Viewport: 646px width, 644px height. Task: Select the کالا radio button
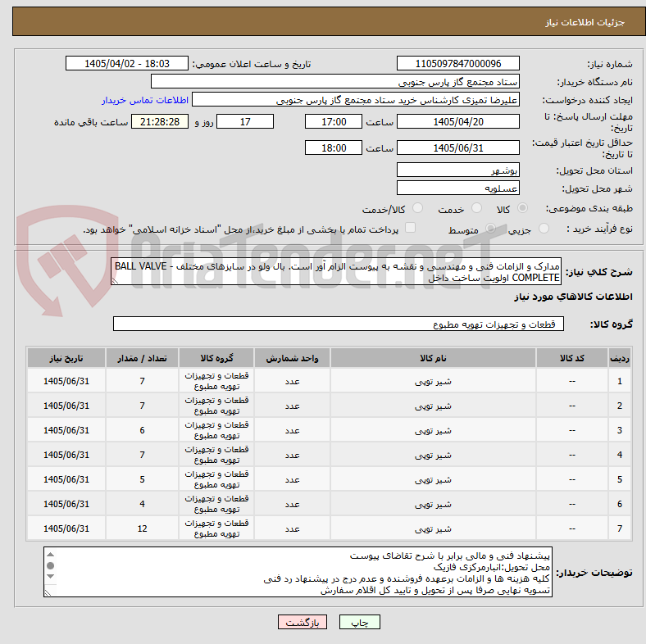click(x=522, y=208)
